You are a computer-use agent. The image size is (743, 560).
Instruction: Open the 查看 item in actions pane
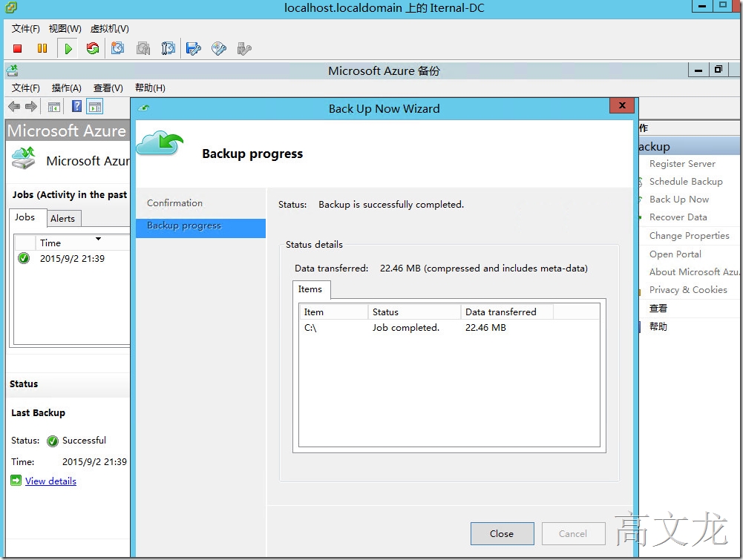coord(658,308)
